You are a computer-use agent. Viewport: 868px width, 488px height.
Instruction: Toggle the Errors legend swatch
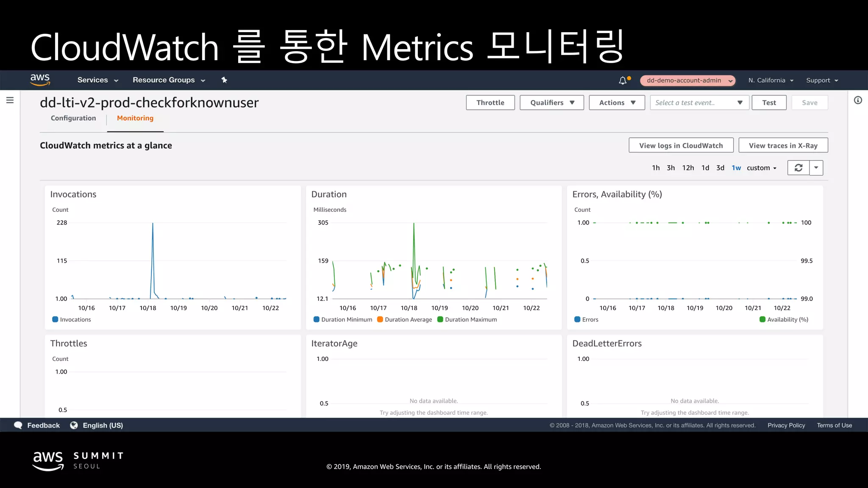click(577, 319)
